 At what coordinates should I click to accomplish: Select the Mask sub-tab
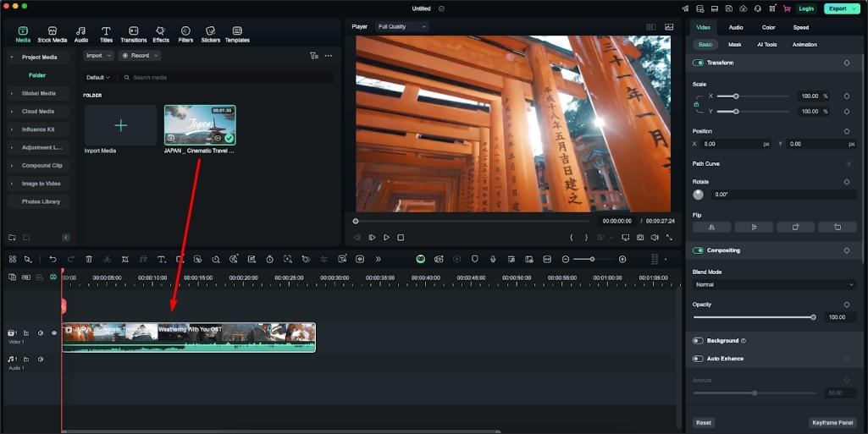click(x=734, y=44)
